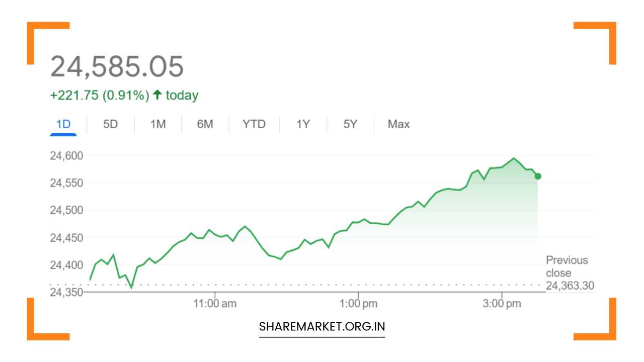Open the 1M monthly chart
This screenshot has width=644, height=362.
[157, 124]
